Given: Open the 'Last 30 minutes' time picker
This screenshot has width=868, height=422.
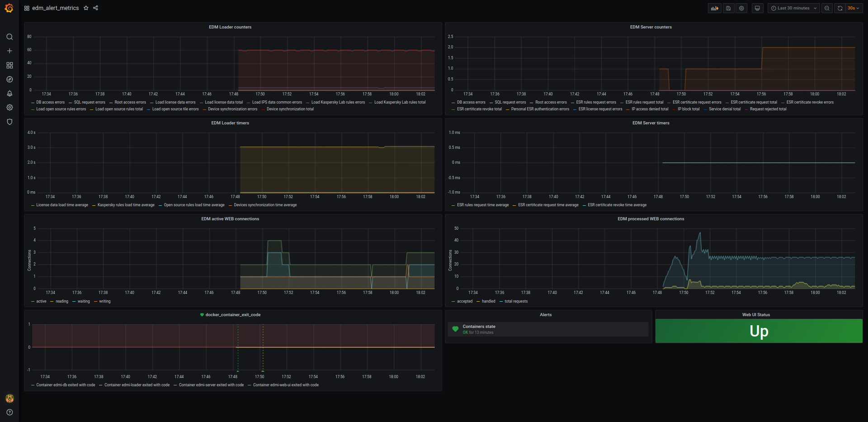Looking at the screenshot, I should click(793, 8).
